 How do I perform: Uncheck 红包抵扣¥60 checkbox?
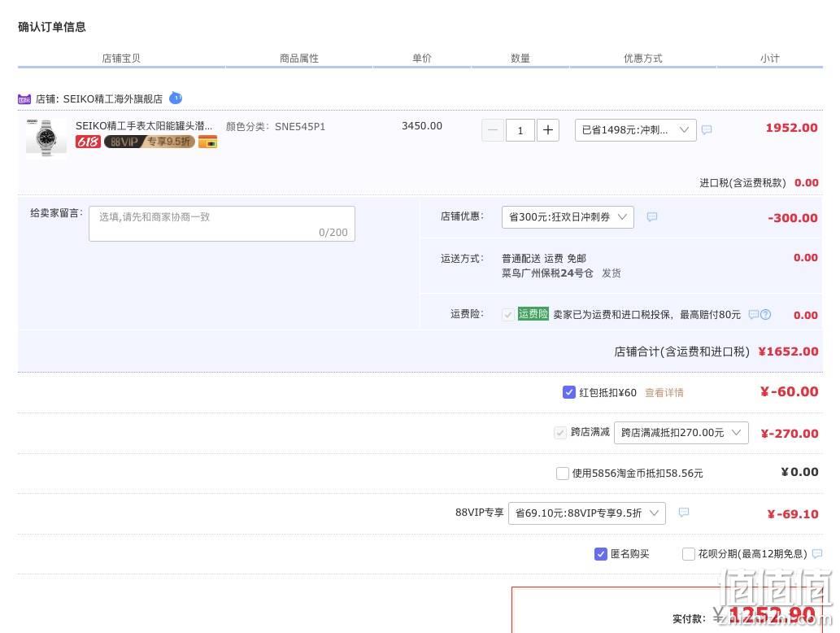click(569, 392)
